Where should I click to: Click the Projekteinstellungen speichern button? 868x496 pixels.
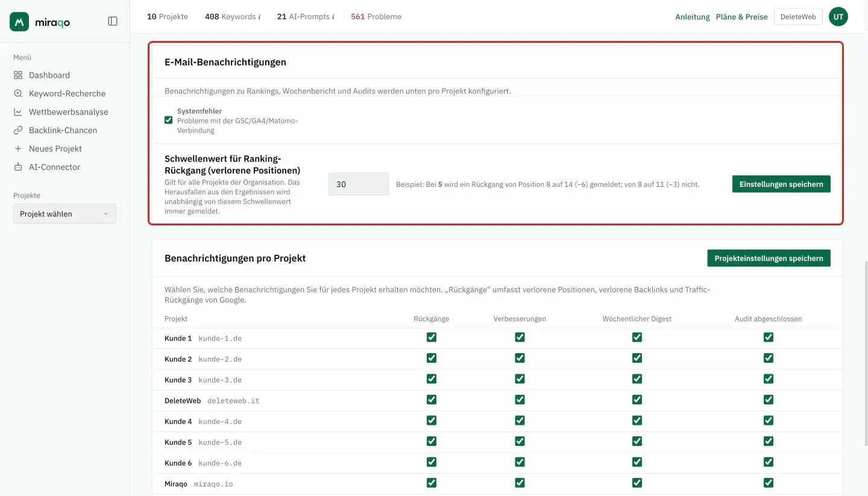tap(769, 258)
